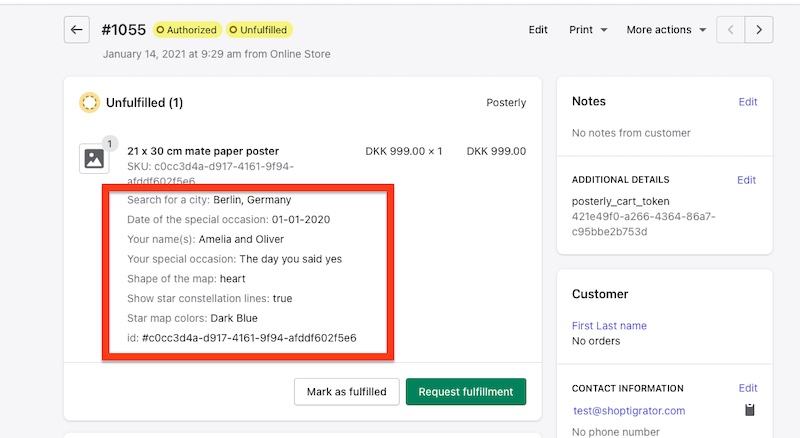The image size is (800, 438).
Task: Click the date value 01-01-2020
Action: click(301, 220)
